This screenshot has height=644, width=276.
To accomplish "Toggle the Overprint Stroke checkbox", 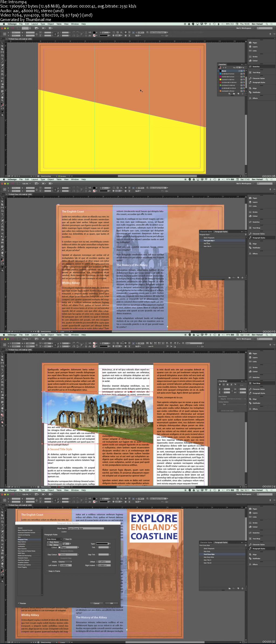I will [x=59, y=551].
